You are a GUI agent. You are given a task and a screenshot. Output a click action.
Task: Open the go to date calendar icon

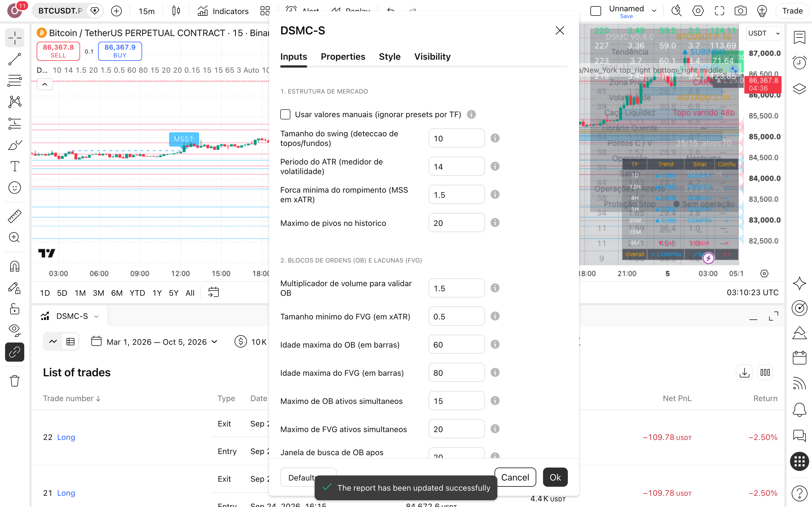point(213,292)
